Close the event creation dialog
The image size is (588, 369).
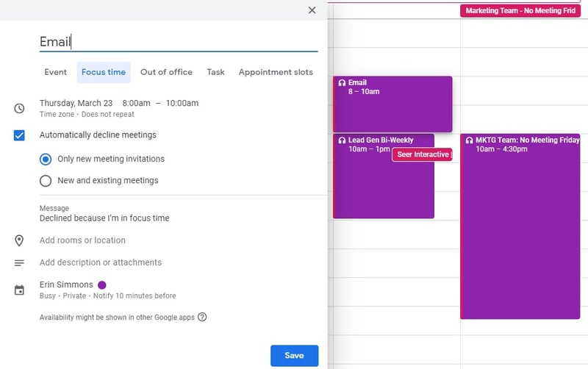312,10
